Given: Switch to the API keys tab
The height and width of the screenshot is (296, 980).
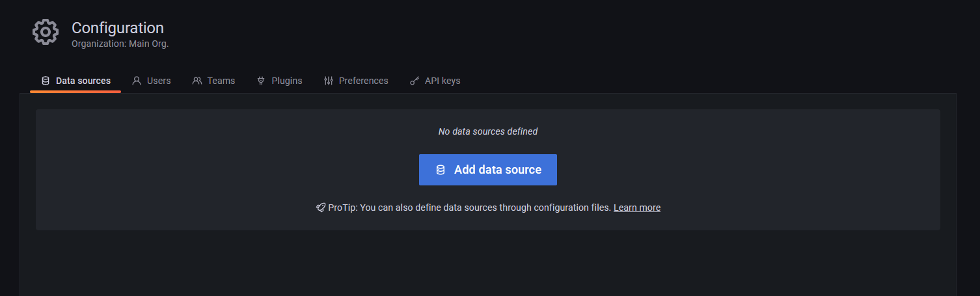Looking at the screenshot, I should (x=442, y=81).
